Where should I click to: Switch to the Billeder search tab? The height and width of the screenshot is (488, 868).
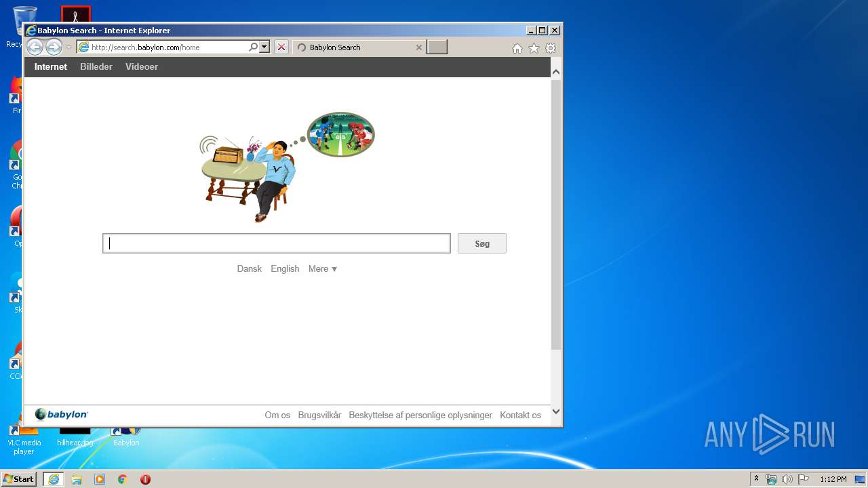coord(96,66)
